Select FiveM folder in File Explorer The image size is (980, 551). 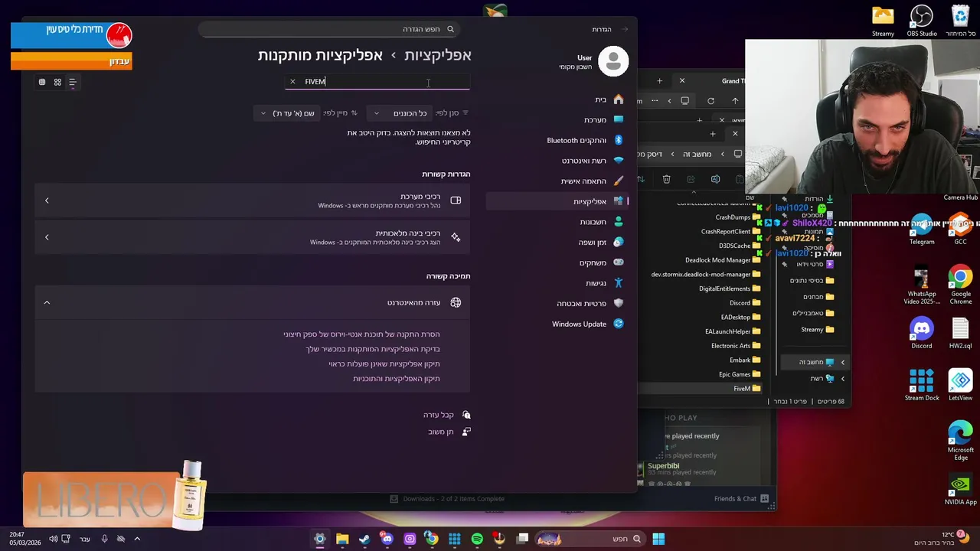coord(747,388)
